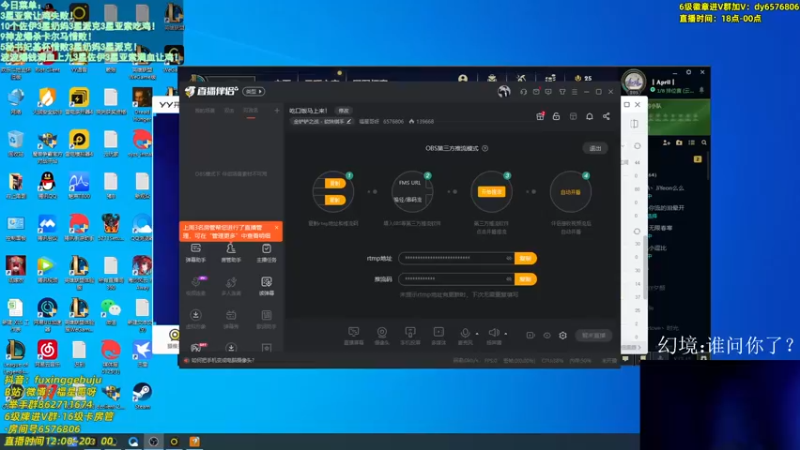The width and height of the screenshot is (800, 450).
Task: Click the blue browser icon in the taskbar
Action: (133, 441)
